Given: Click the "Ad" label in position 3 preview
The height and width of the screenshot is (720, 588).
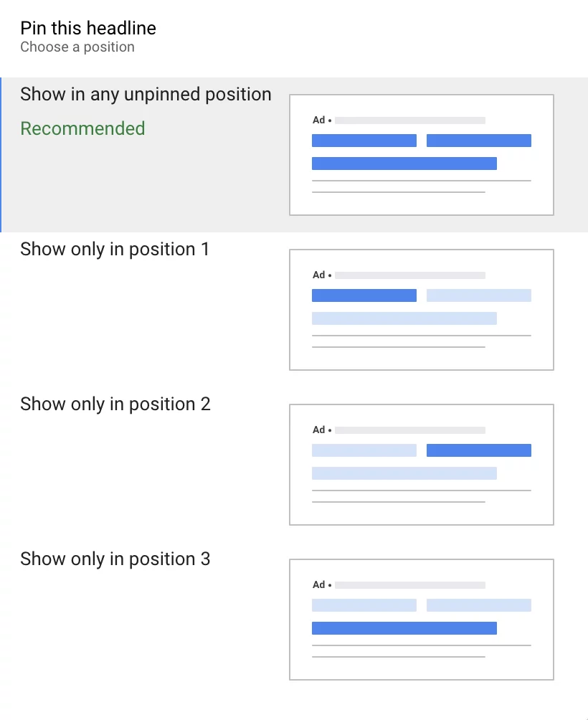Looking at the screenshot, I should (319, 585).
